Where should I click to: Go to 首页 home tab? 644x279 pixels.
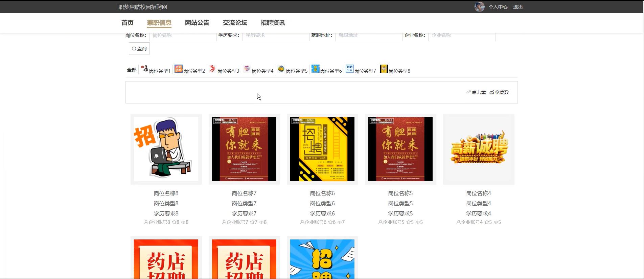128,23
